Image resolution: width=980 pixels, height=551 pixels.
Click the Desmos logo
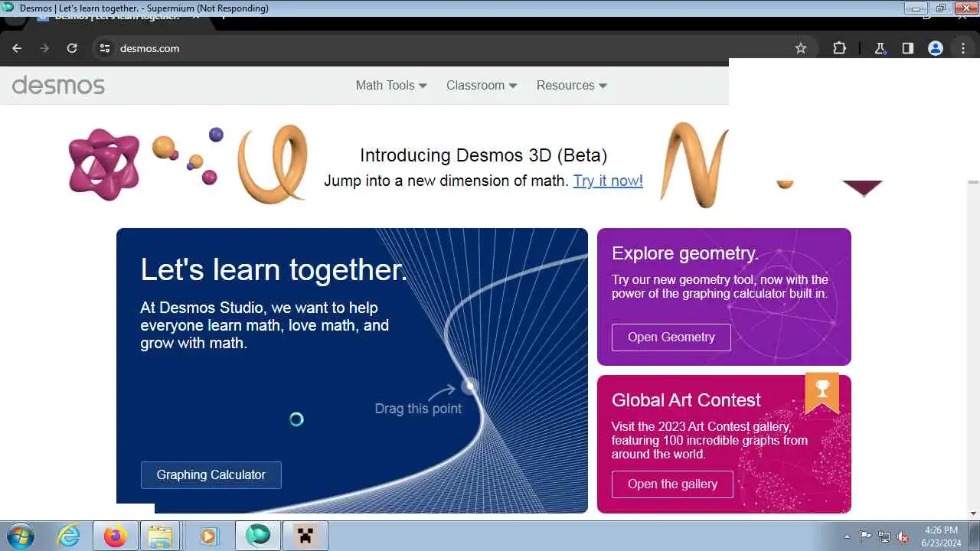tap(58, 85)
